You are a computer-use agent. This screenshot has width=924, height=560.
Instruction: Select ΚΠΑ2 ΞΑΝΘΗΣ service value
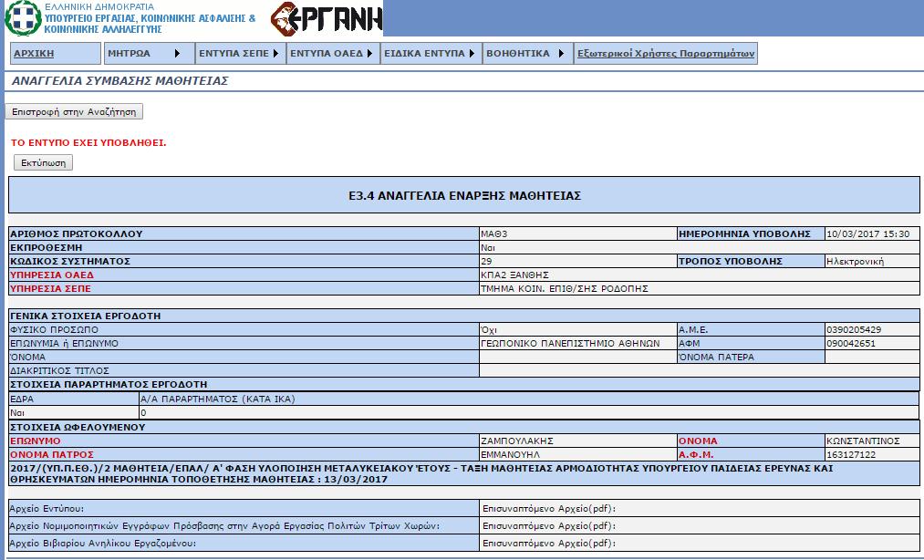click(515, 275)
